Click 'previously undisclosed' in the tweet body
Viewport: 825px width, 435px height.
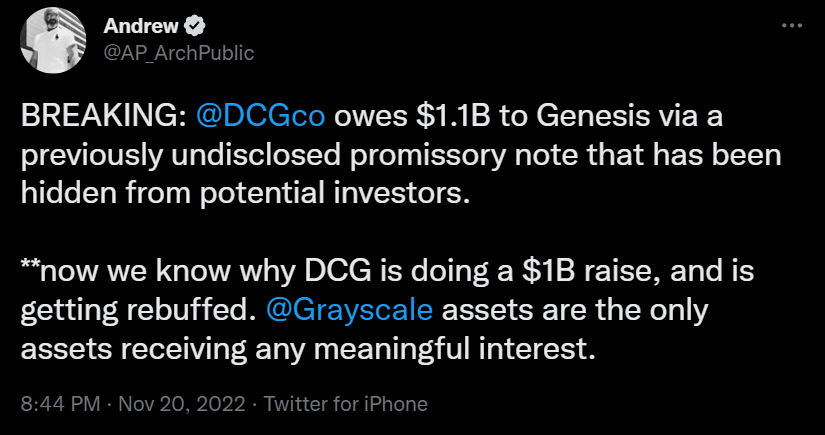pos(181,156)
